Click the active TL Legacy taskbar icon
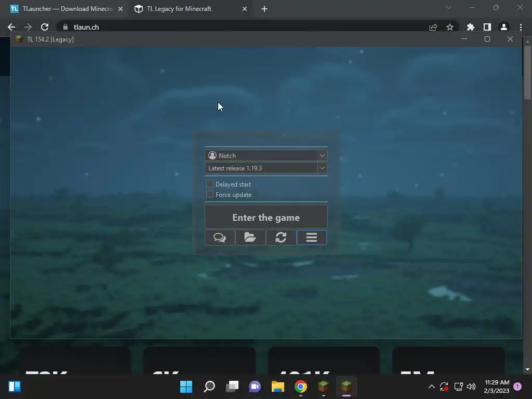The width and height of the screenshot is (532, 399). (347, 387)
